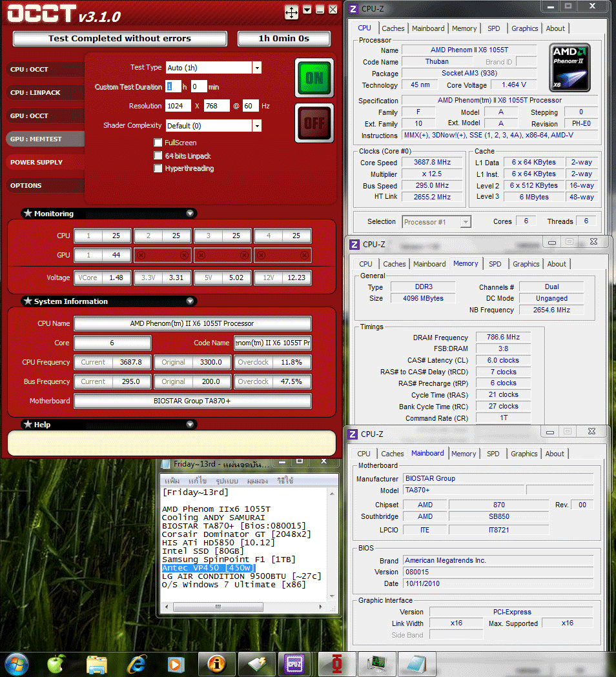Viewport: 616px width, 677px height.
Task: Open Windows Media Player taskbar icon
Action: (176, 665)
